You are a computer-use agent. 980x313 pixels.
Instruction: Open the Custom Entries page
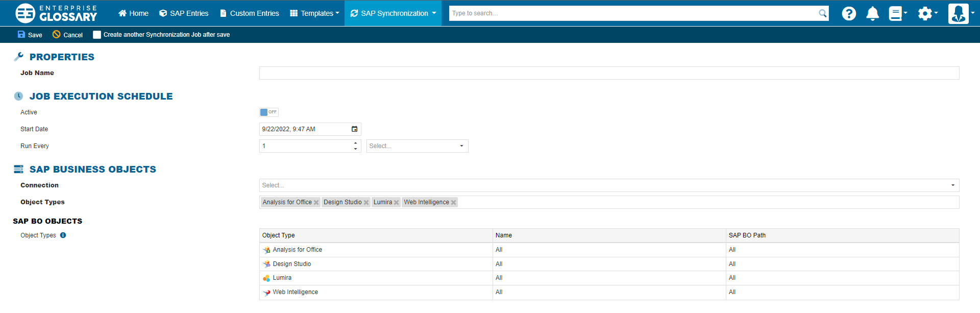click(249, 13)
